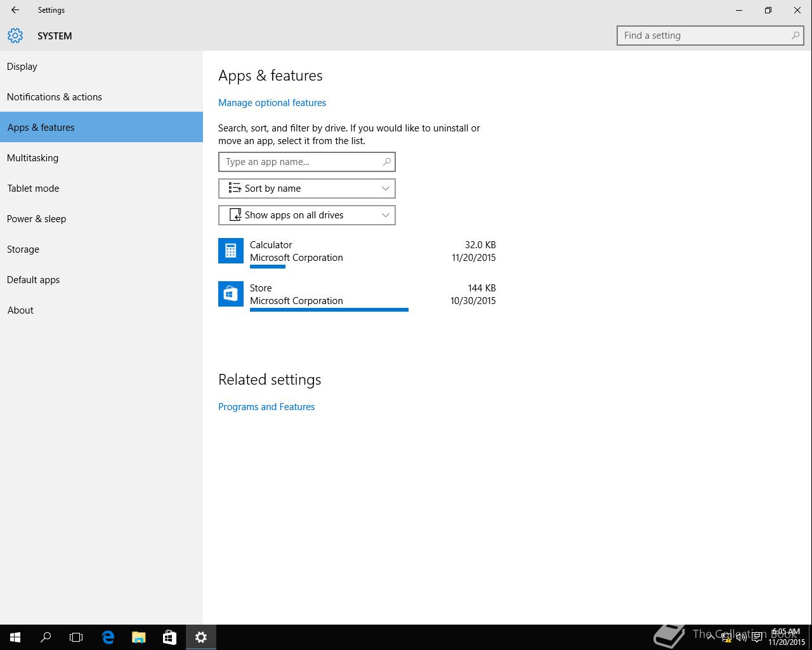This screenshot has width=812, height=650.
Task: Go to Display settings
Action: tap(101, 66)
